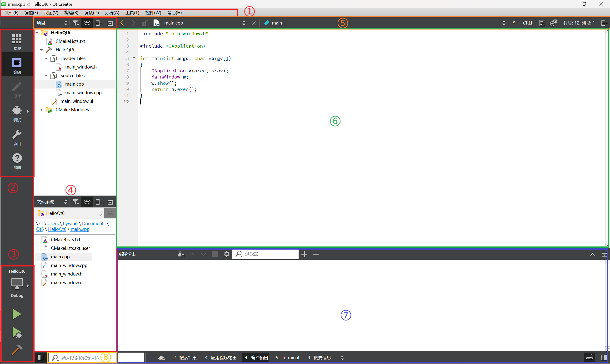The height and width of the screenshot is (364, 610).
Task: Filter the project tree view
Action: pos(76,23)
